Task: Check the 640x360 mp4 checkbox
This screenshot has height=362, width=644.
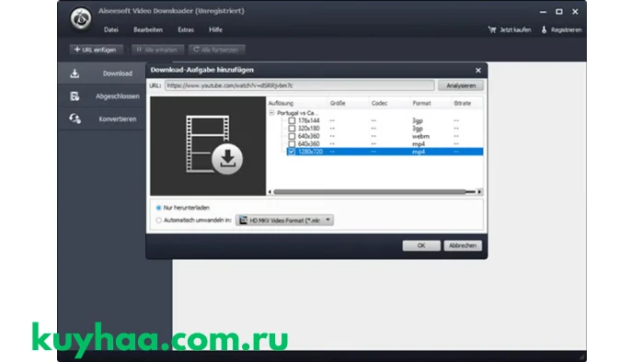Action: click(x=292, y=144)
